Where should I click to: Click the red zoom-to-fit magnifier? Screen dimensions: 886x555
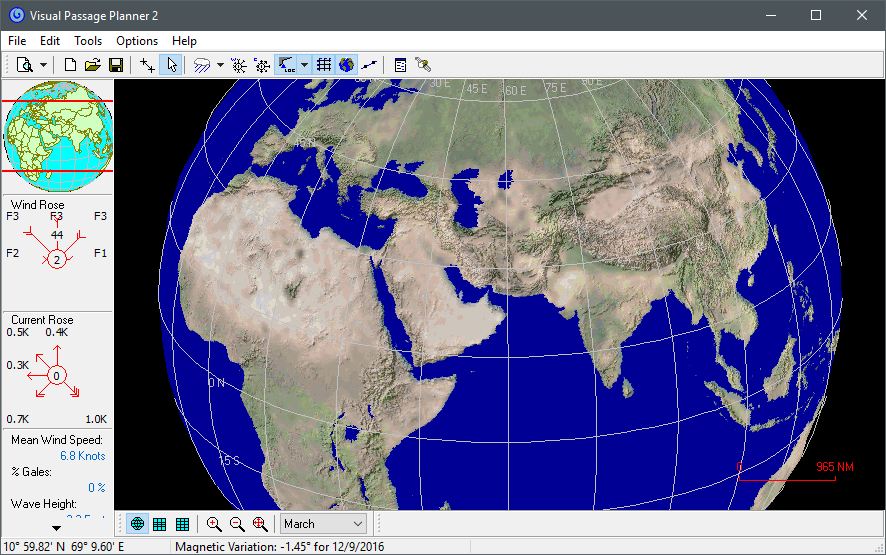(260, 524)
